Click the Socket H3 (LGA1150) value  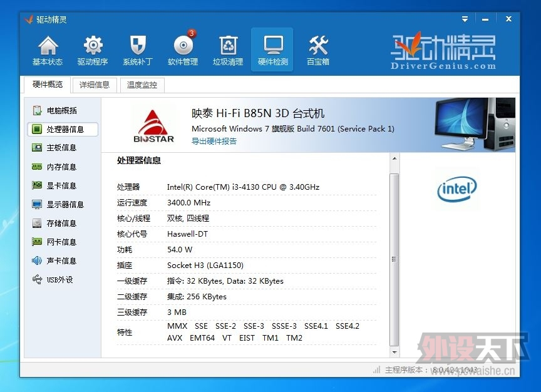[x=205, y=266]
